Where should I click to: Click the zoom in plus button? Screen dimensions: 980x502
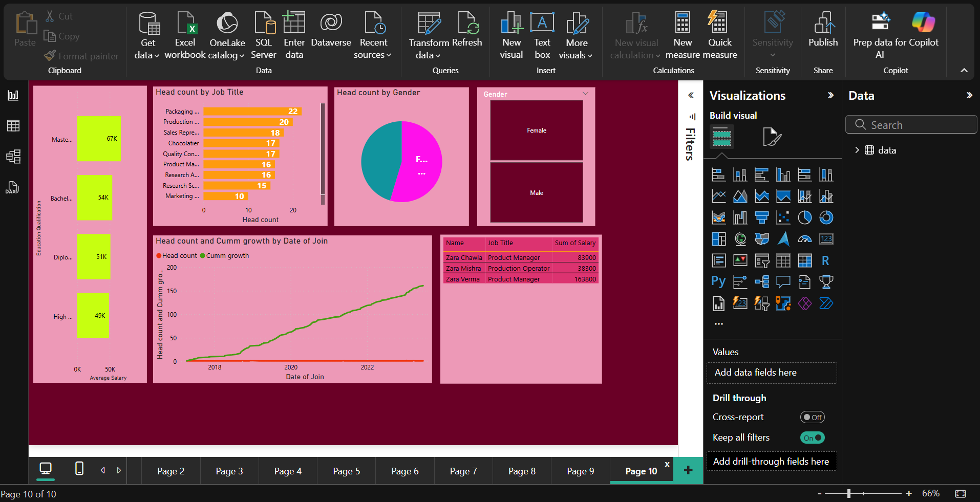tap(909, 493)
